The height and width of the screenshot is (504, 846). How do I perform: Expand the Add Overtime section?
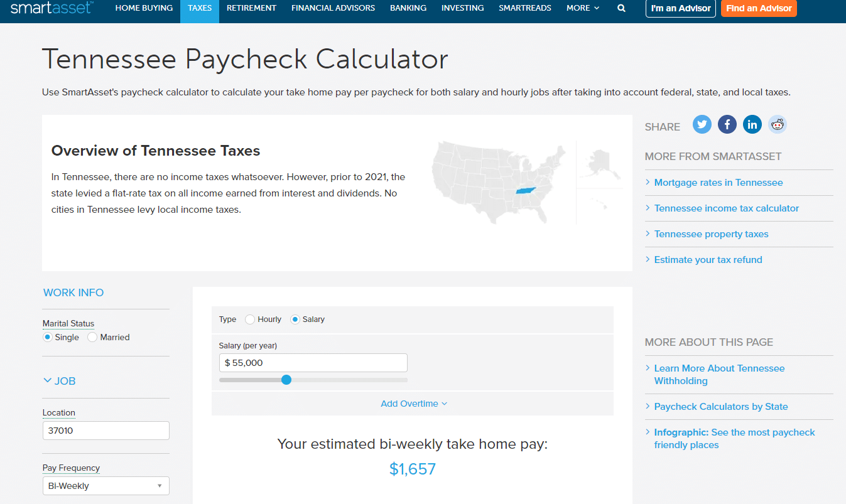click(414, 404)
